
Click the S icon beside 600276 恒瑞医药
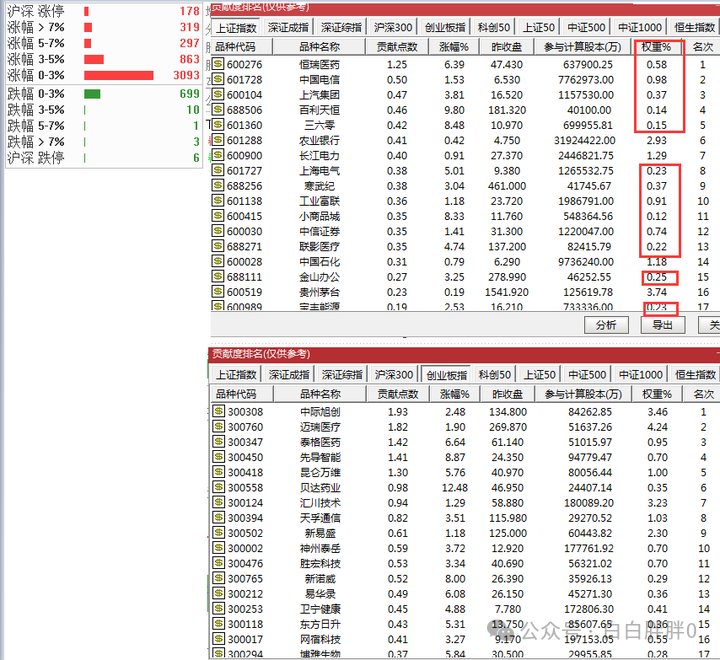pyautogui.click(x=218, y=64)
